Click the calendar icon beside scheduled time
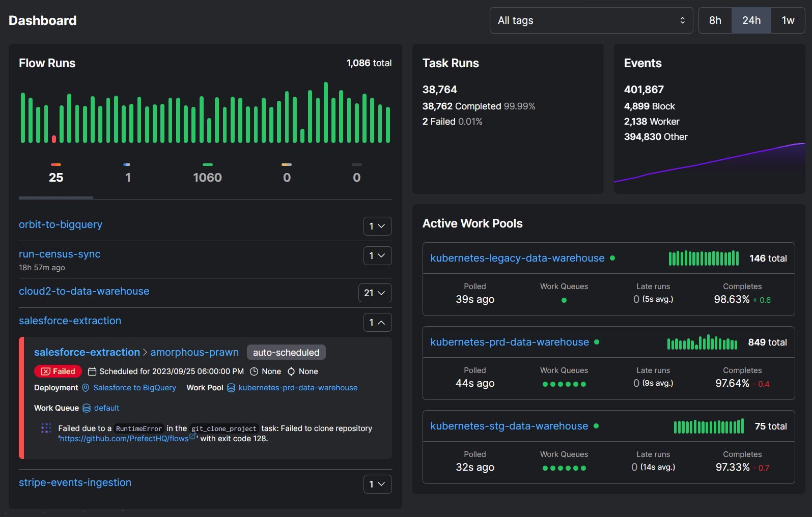The image size is (812, 517). tap(92, 371)
